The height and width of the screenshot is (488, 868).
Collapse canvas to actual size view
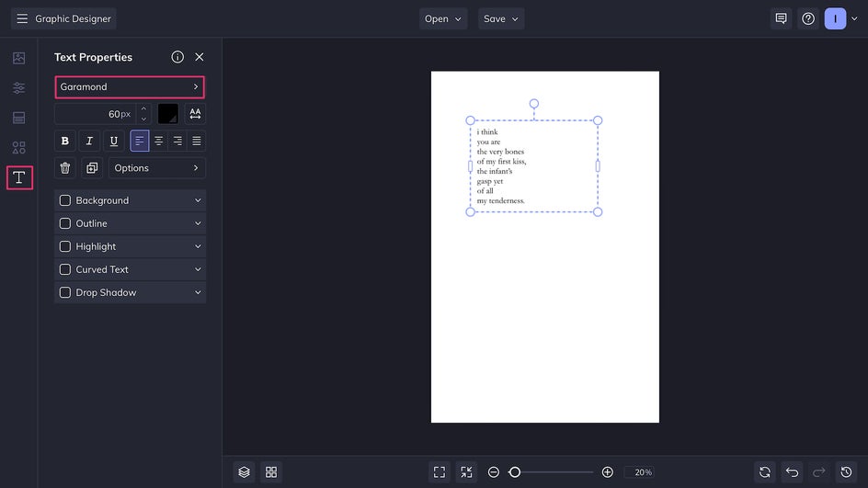[x=467, y=472]
